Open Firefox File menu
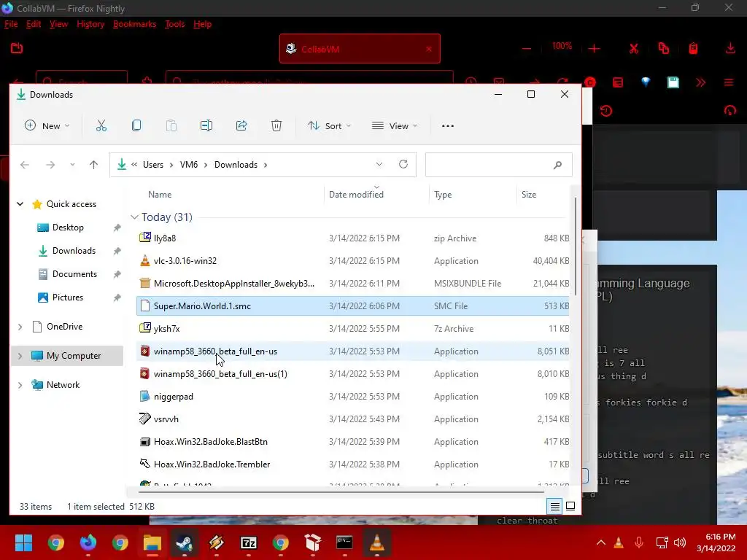Image resolution: width=747 pixels, height=560 pixels. (x=11, y=24)
